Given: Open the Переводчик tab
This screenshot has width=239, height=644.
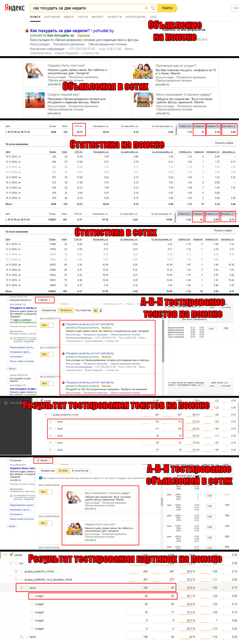Looking at the screenshot, I should click(136, 17).
